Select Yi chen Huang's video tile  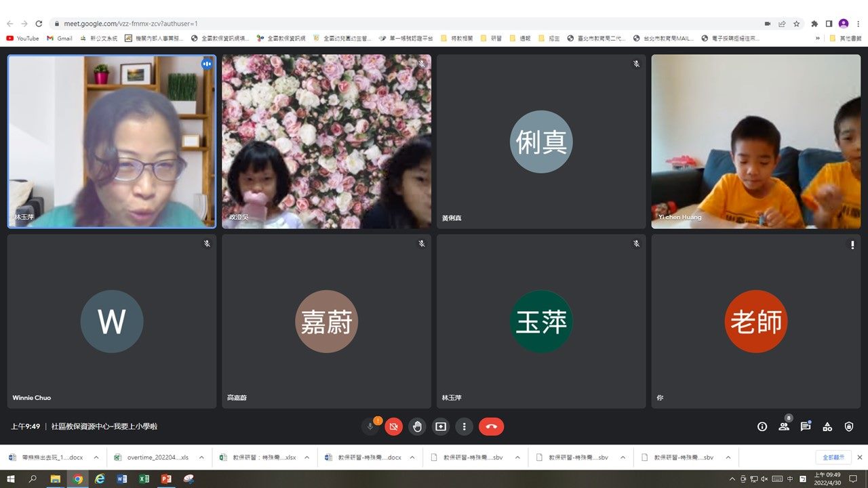755,141
